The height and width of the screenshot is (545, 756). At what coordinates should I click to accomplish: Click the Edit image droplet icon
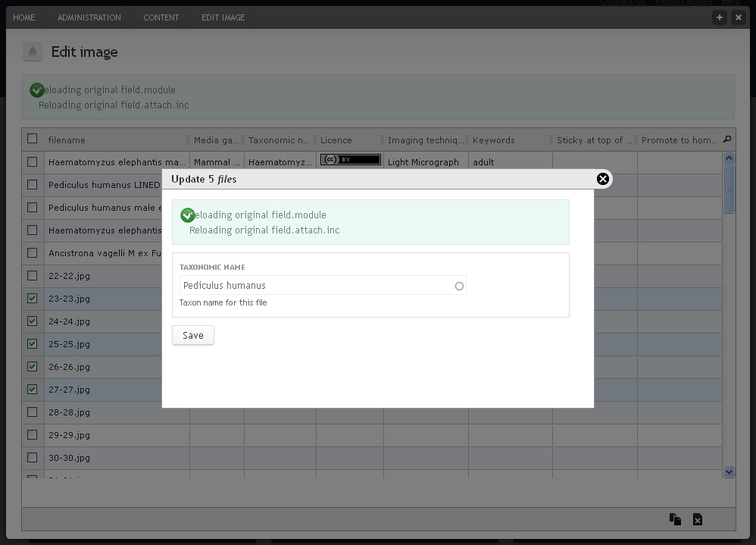click(x=33, y=52)
